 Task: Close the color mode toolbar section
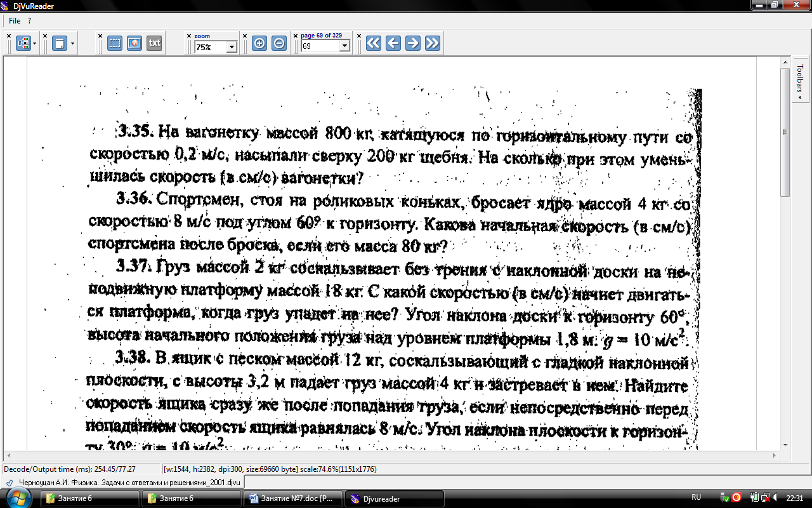pyautogui.click(x=9, y=36)
